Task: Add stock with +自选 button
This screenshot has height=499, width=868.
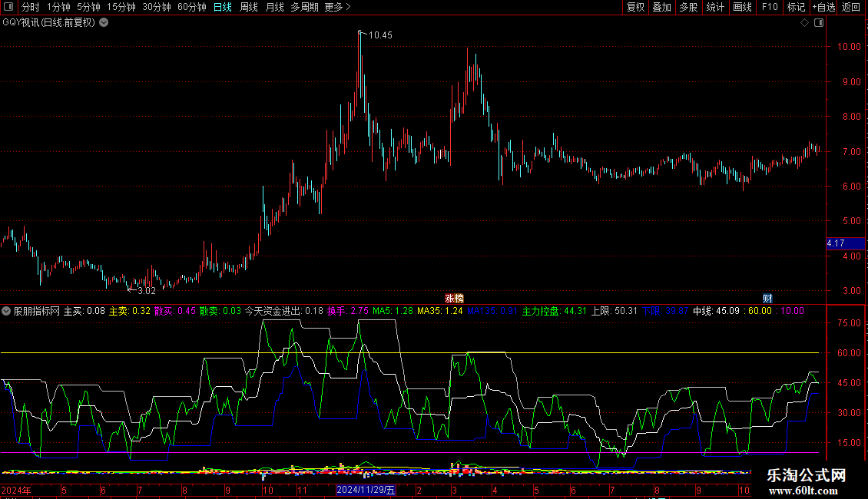Action: 823,7
